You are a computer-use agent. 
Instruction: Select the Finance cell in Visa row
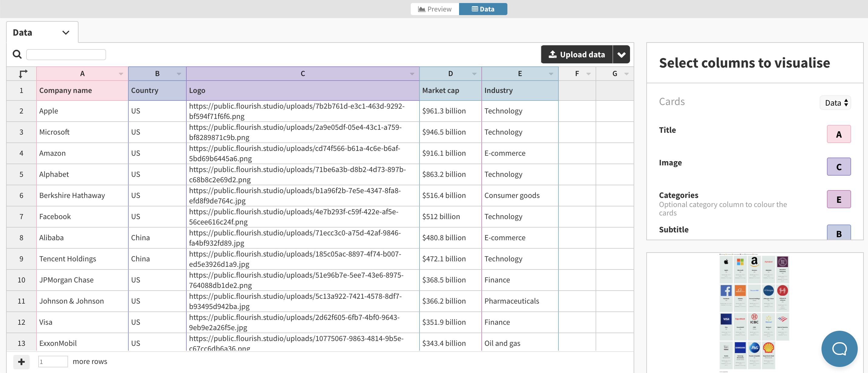point(520,323)
